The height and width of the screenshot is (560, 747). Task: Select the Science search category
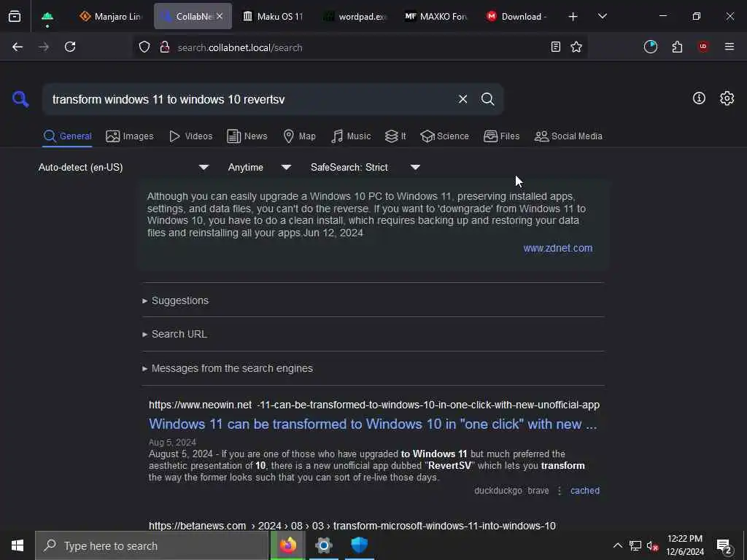(x=444, y=136)
